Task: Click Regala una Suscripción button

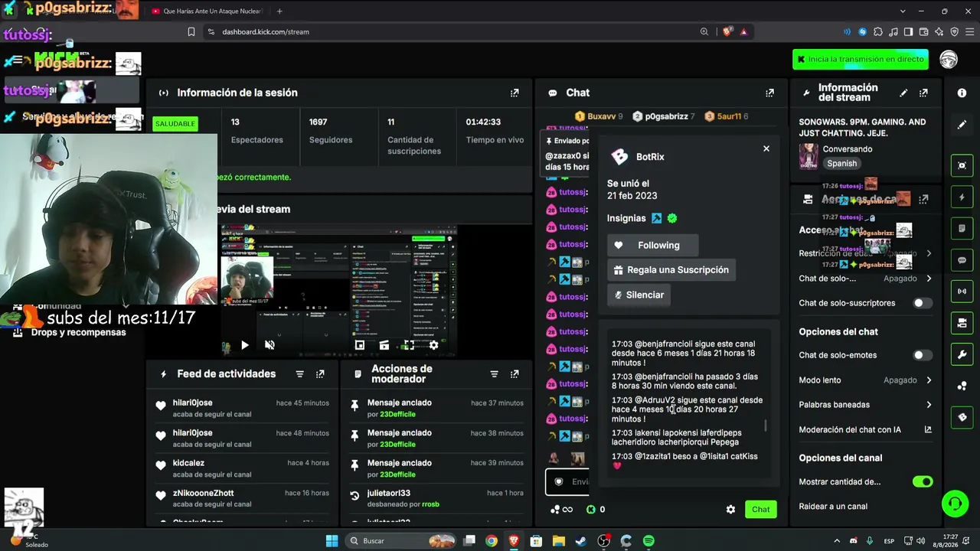Action: pyautogui.click(x=671, y=270)
